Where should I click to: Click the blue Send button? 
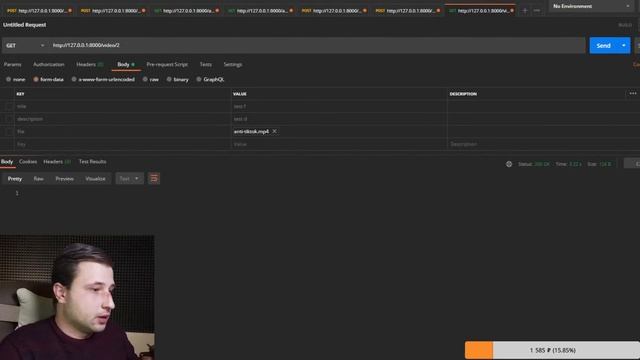coord(603,45)
